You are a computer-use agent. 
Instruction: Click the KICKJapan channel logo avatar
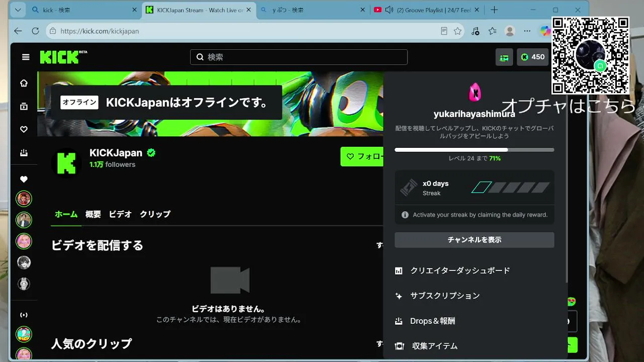click(x=66, y=163)
